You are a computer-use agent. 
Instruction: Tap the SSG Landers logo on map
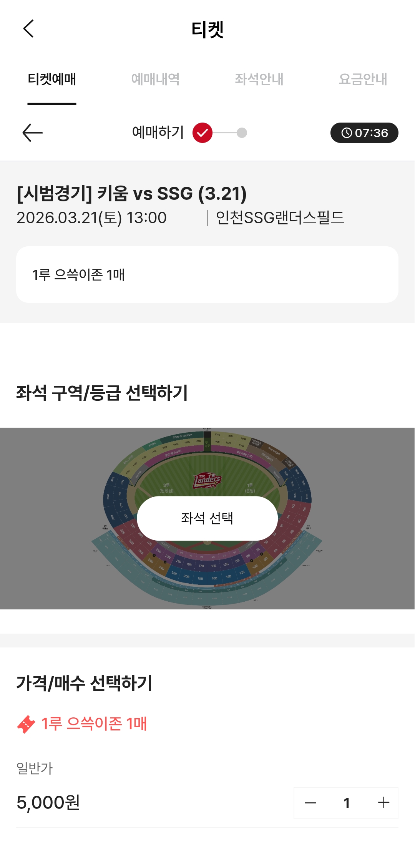coord(207,480)
